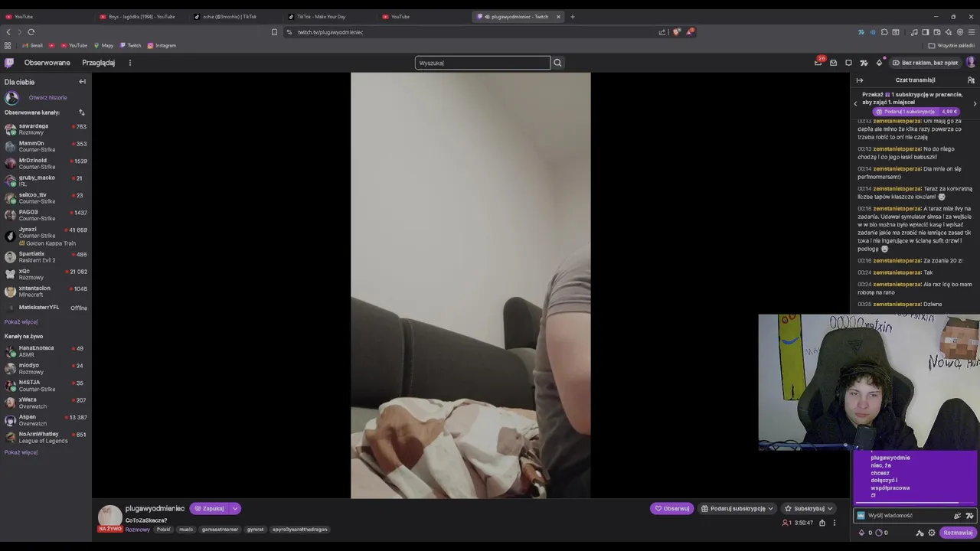Open the Obserwowane menu item
Image resolution: width=980 pixels, height=551 pixels.
click(47, 63)
